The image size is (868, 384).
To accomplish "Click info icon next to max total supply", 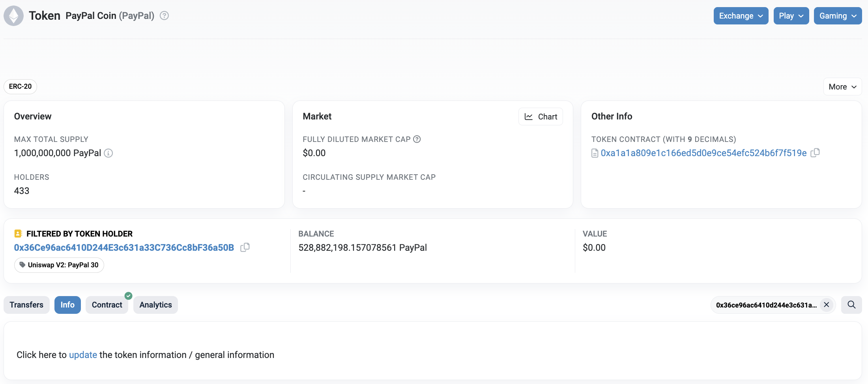I will pyautogui.click(x=108, y=153).
